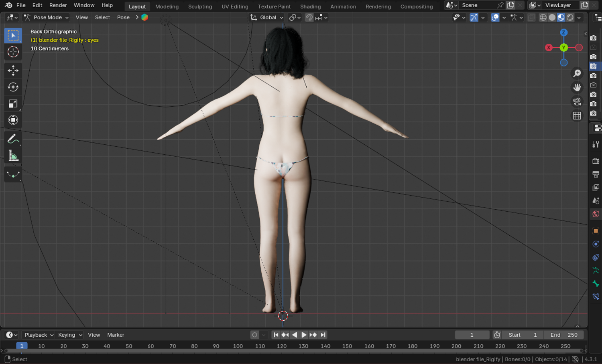Open the Output properties tab
The width and height of the screenshot is (602, 364).
click(596, 174)
